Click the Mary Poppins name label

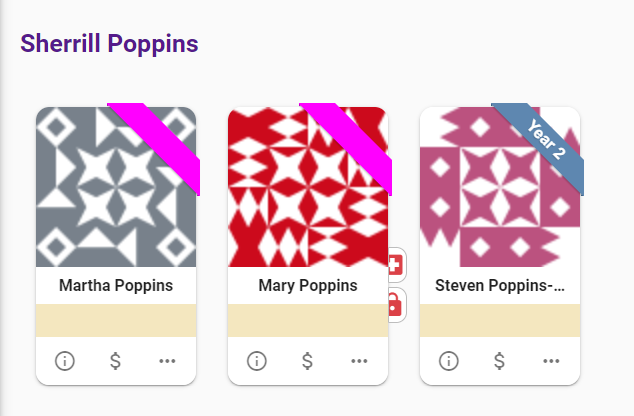[x=308, y=286]
